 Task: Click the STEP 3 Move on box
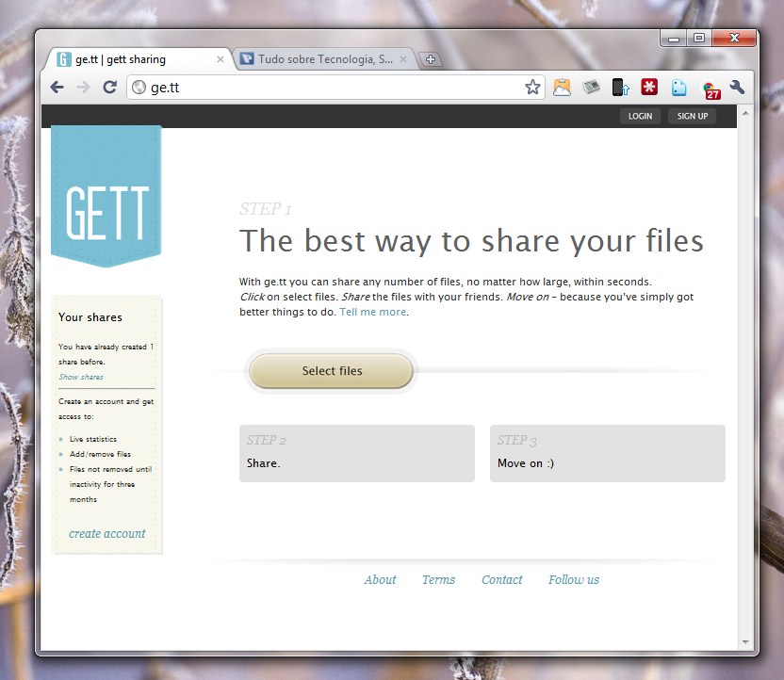click(x=608, y=453)
